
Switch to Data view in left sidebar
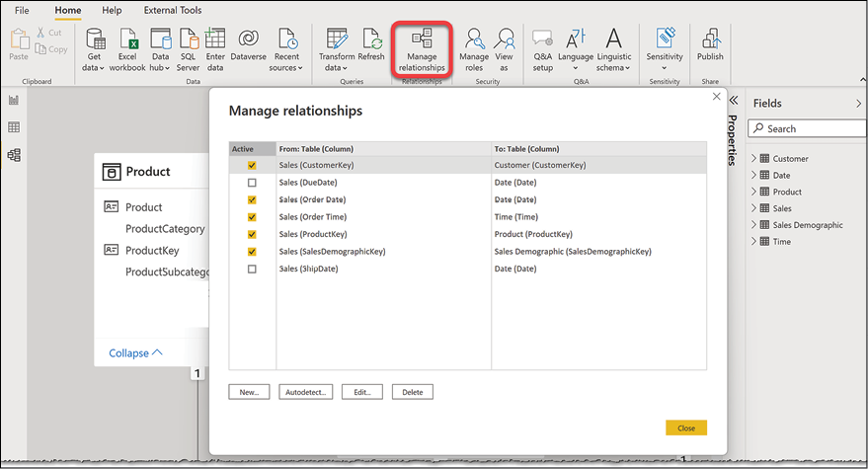[14, 127]
